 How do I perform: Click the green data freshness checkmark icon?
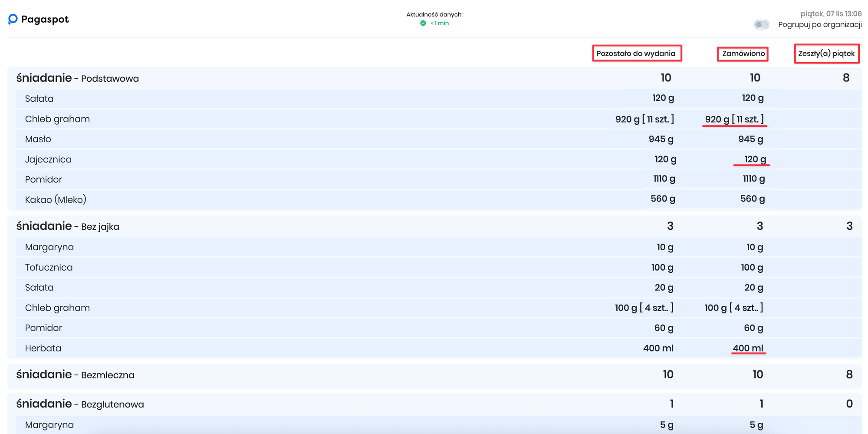423,23
